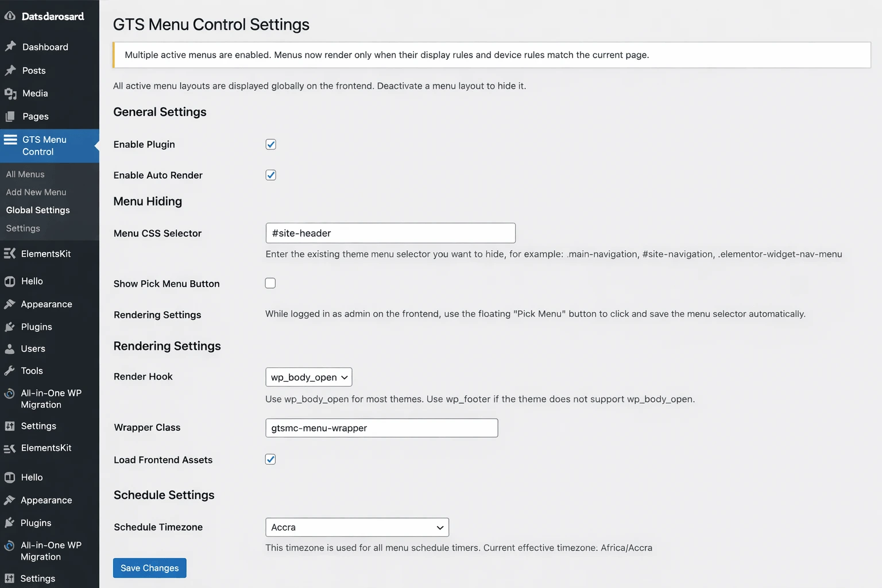This screenshot has height=588, width=882.
Task: Expand the Schedule Timezone selector
Action: coord(357,527)
